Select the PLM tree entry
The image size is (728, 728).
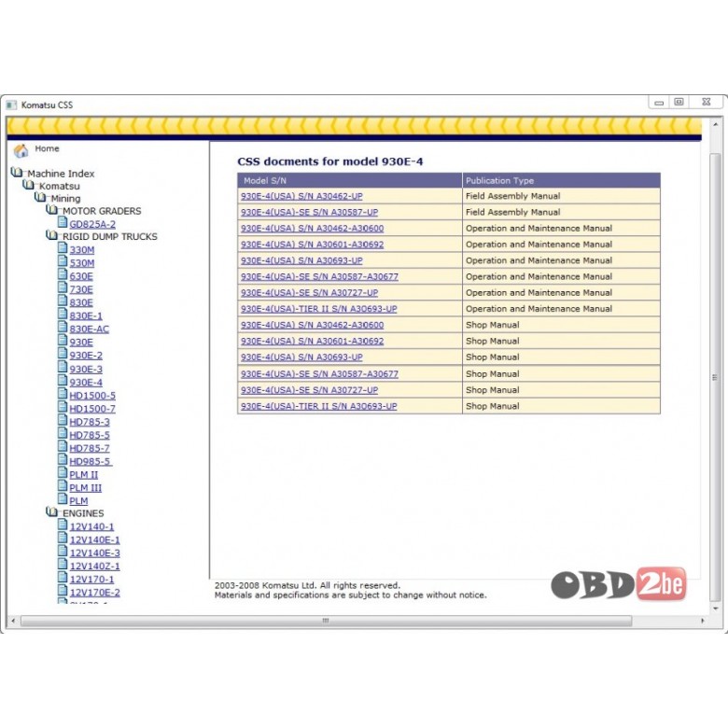[x=78, y=501]
